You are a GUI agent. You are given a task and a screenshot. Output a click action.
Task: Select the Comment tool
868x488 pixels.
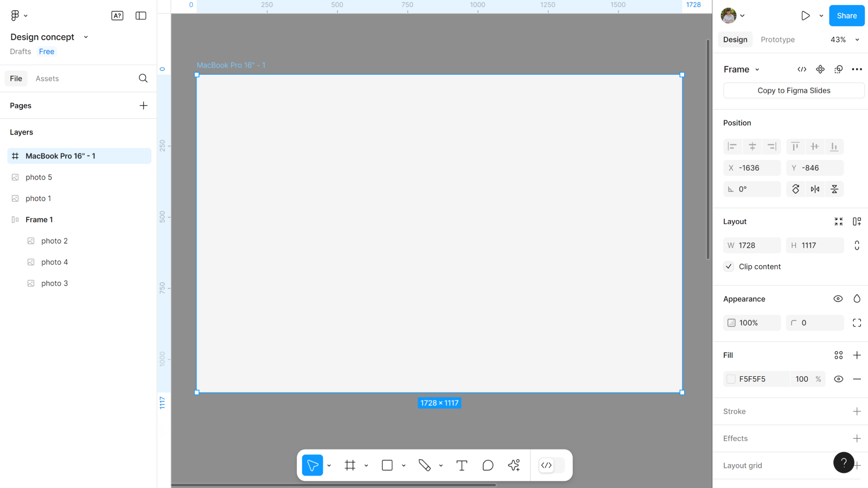point(488,465)
